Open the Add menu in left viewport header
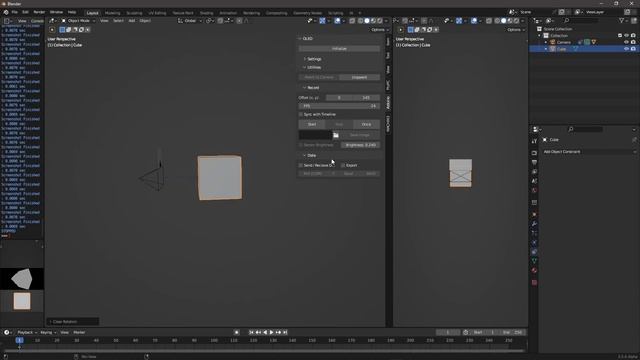The width and height of the screenshot is (640, 360). tap(131, 20)
